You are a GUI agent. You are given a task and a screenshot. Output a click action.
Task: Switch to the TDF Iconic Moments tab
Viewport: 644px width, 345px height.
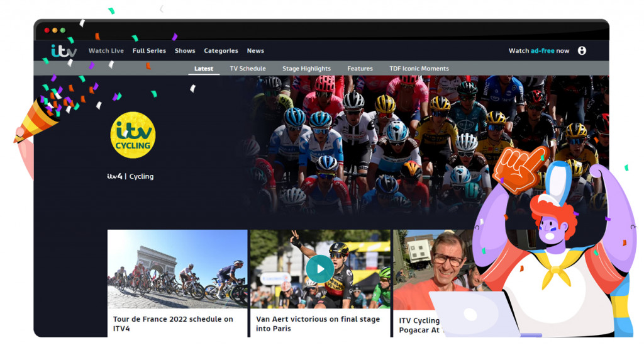(x=419, y=69)
